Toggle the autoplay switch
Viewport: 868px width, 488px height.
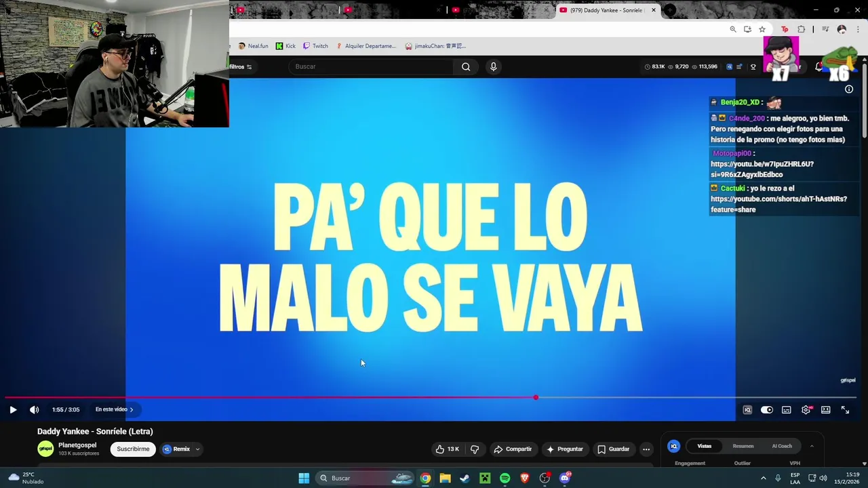tap(767, 410)
